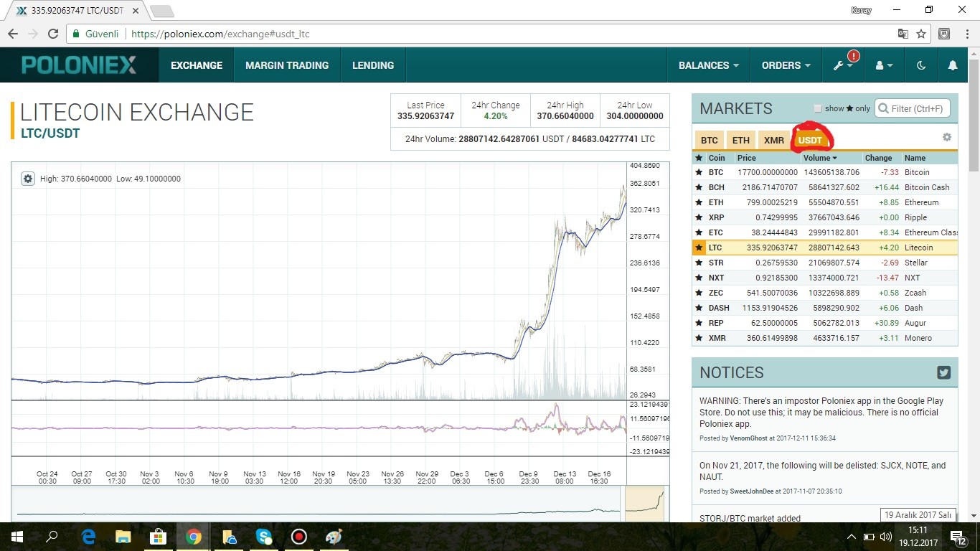This screenshot has height=551, width=980.
Task: Sort markets by Coin column header
Action: tap(717, 158)
